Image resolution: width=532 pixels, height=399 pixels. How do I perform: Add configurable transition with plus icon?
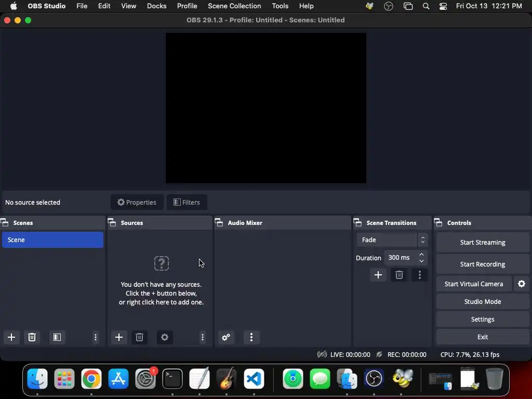(x=378, y=275)
